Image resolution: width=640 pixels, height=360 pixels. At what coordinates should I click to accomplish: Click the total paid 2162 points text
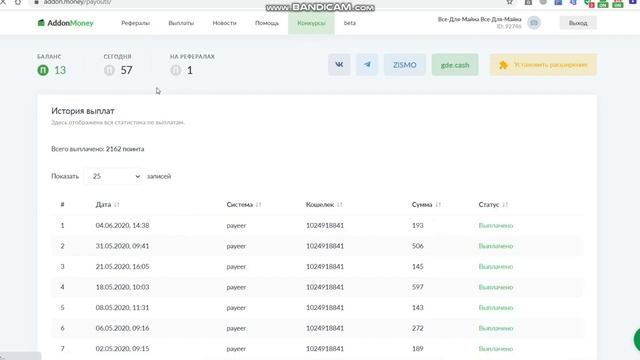tap(98, 149)
